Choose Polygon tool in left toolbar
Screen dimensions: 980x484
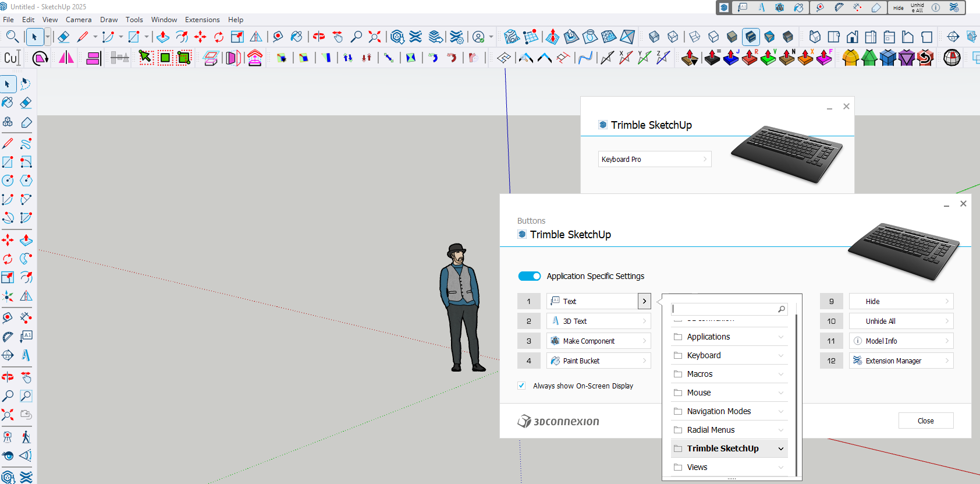click(26, 181)
